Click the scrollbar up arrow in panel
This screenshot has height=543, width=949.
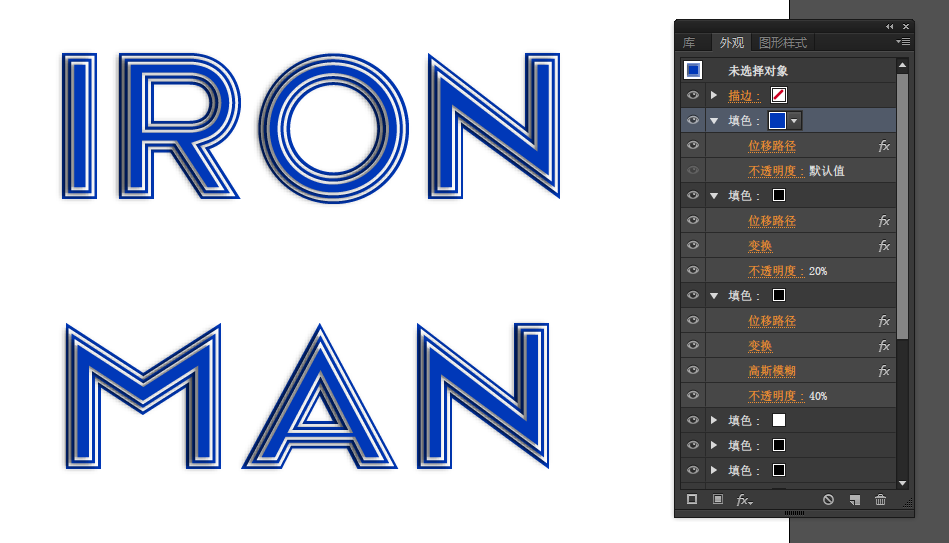point(902,65)
